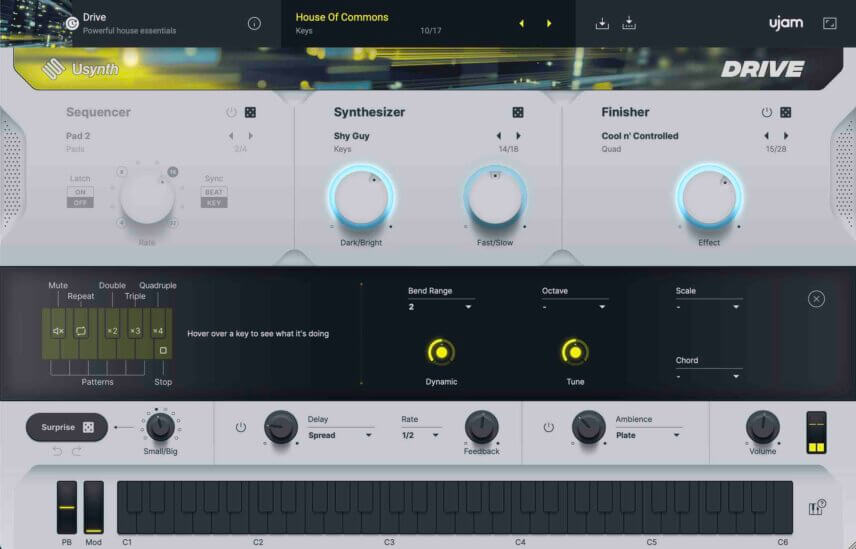
Task: Click the x4 Quadruple key
Action: click(158, 331)
